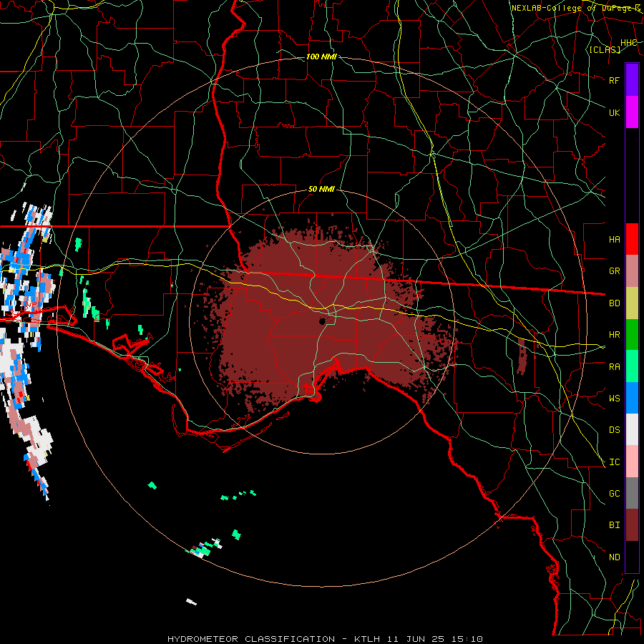Screen dimensions: 644x644
Task: Click the white DS legend swatch
Action: point(632,429)
